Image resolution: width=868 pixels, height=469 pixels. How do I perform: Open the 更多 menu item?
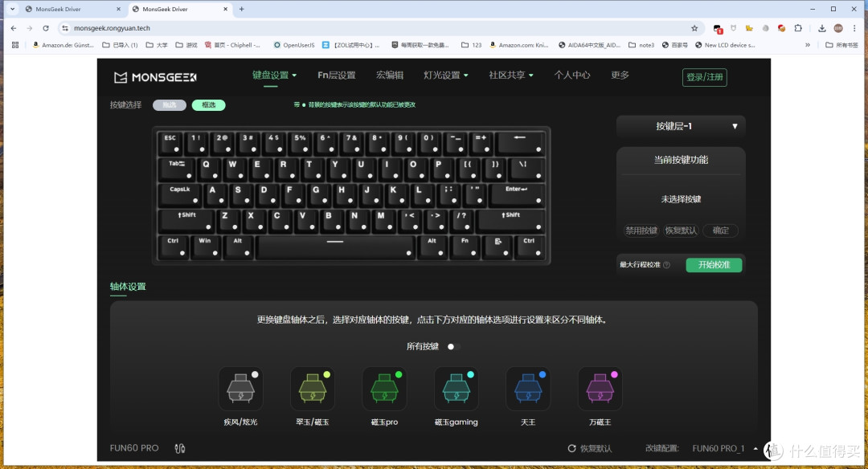(x=620, y=75)
